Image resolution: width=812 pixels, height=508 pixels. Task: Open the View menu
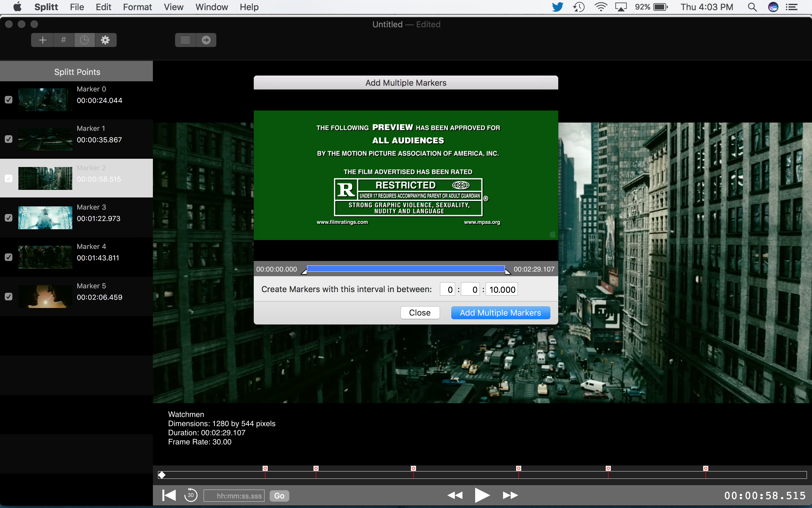[174, 7]
